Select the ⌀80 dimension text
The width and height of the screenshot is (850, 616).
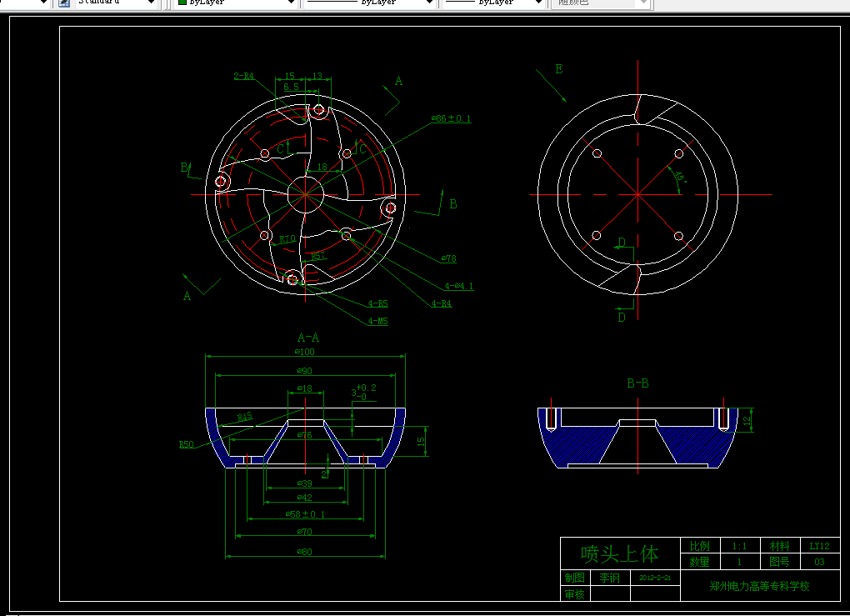305,552
